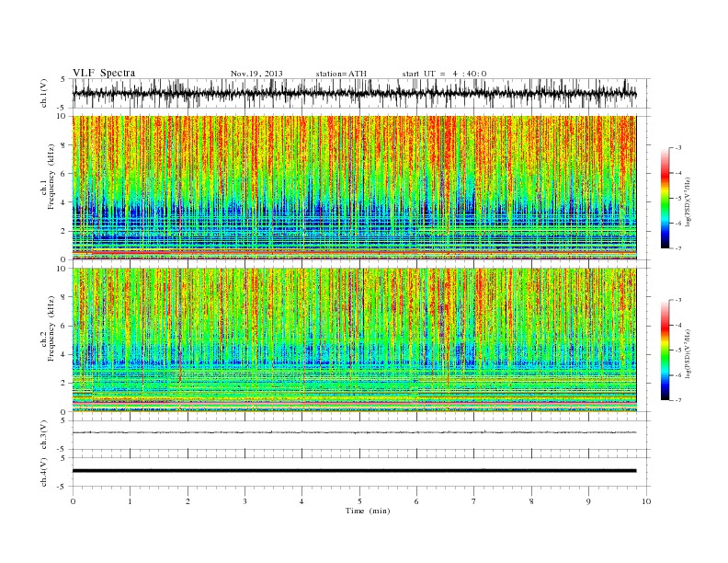Click the ch.1 waveform trace panel
The width and height of the screenshot is (728, 563).
[x=361, y=93]
